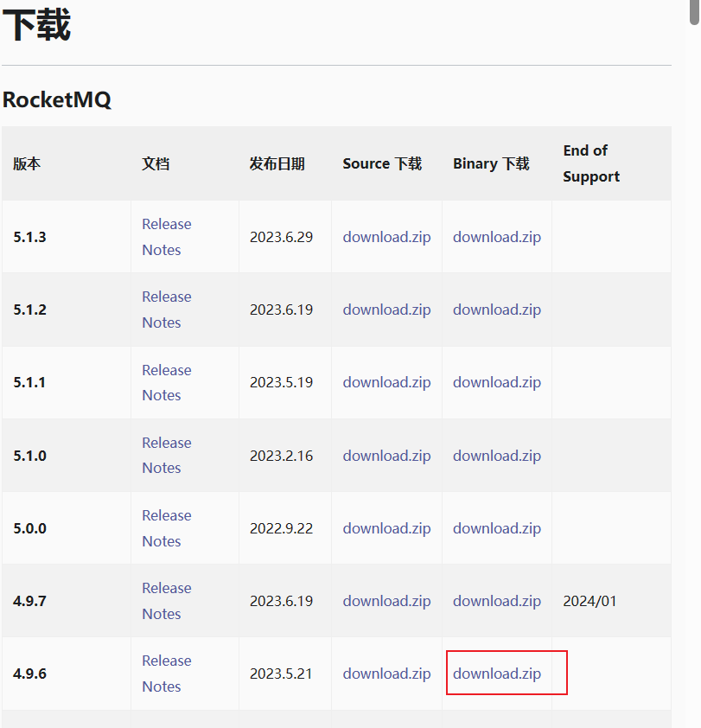Download binary zip for version 4.9.6
The height and width of the screenshot is (728, 701).
497,674
